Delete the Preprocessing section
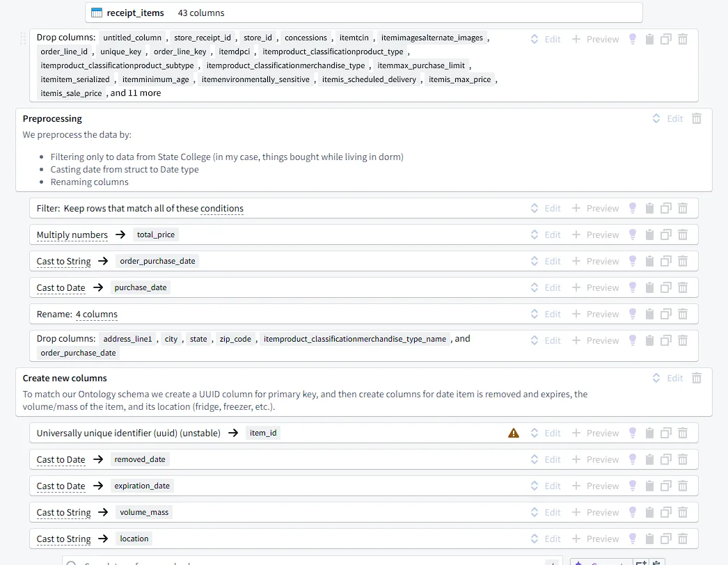This screenshot has height=565, width=728. 697,118
